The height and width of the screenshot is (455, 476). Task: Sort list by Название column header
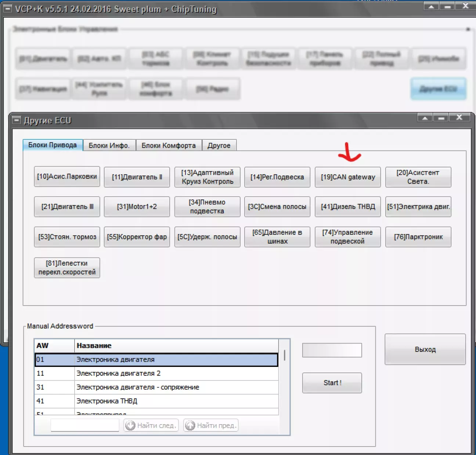tap(176, 346)
